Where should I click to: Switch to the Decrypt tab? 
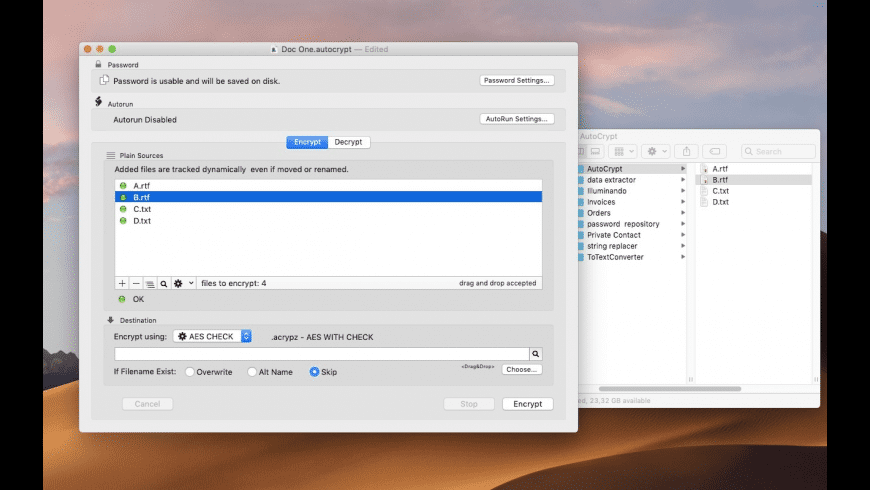(x=348, y=142)
